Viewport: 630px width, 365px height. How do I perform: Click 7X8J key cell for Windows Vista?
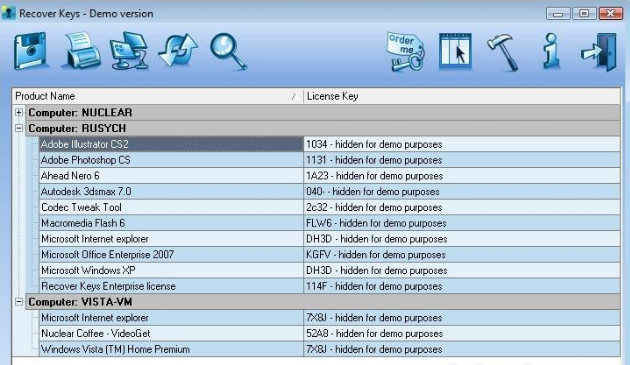click(462, 349)
